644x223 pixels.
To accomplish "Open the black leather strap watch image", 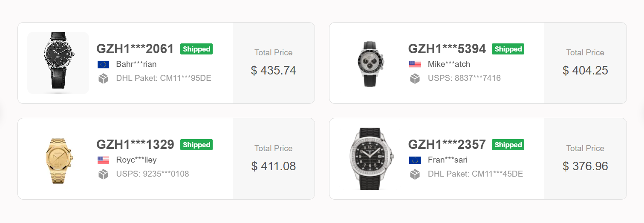I will [58, 63].
